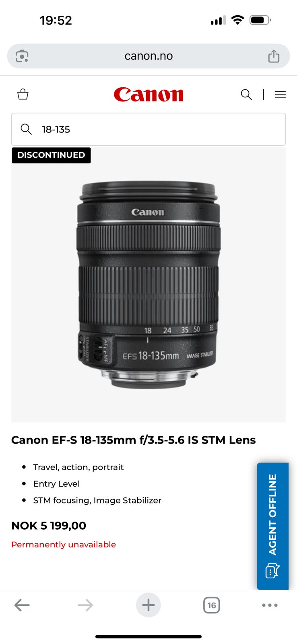This screenshot has height=644, width=297.
Task: Open a new tab with plus button
Action: coord(148,605)
